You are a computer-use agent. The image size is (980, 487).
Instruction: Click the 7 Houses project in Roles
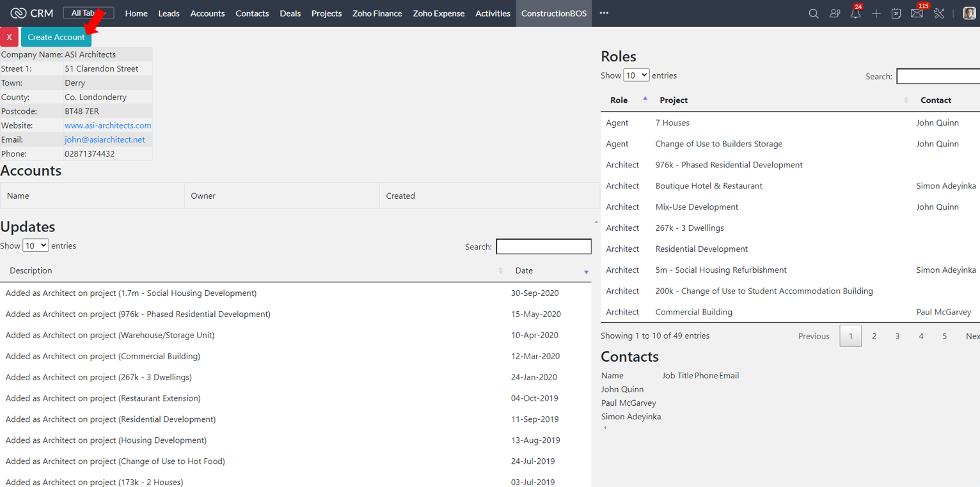click(x=672, y=123)
